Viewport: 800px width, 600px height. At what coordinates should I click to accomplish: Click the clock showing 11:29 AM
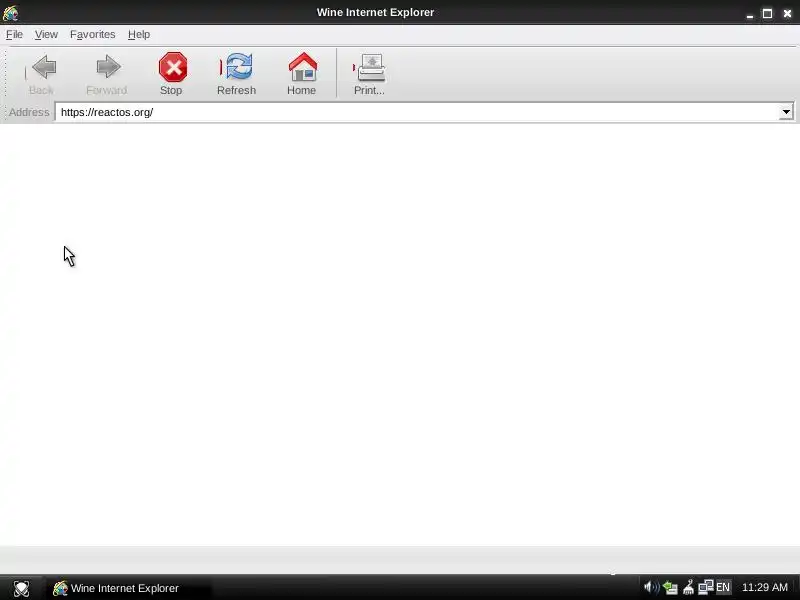tap(765, 587)
